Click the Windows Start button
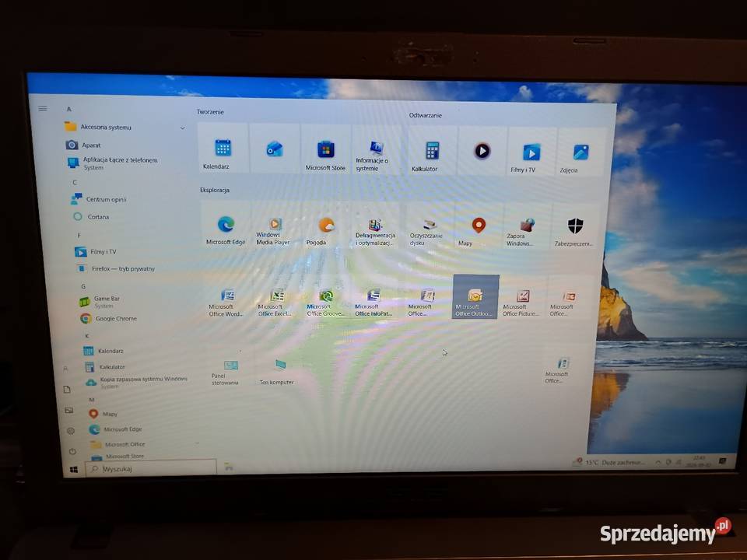 click(74, 470)
